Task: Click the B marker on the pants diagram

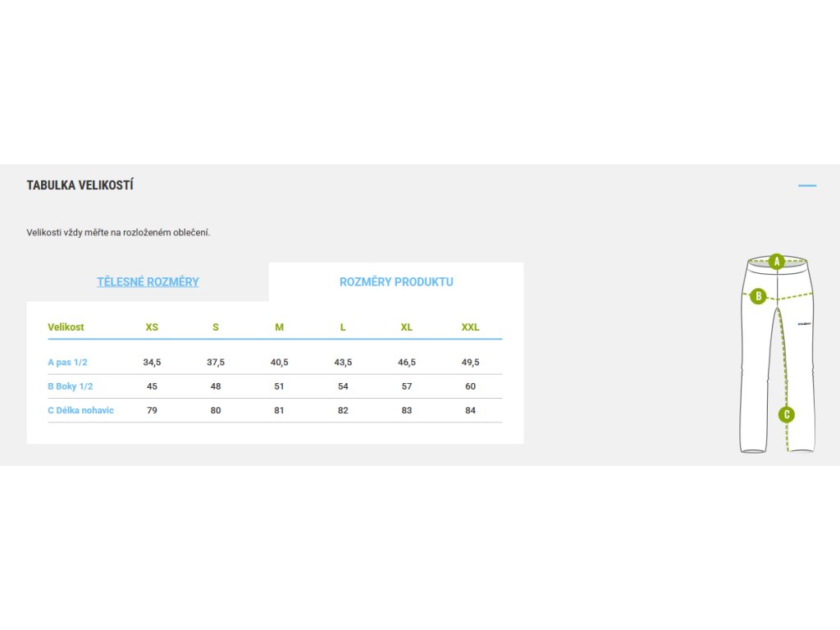Action: click(x=758, y=295)
